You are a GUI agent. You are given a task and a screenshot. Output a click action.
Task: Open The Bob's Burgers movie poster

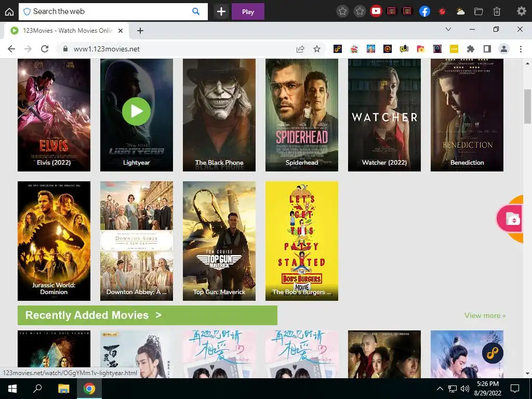pyautogui.click(x=302, y=241)
